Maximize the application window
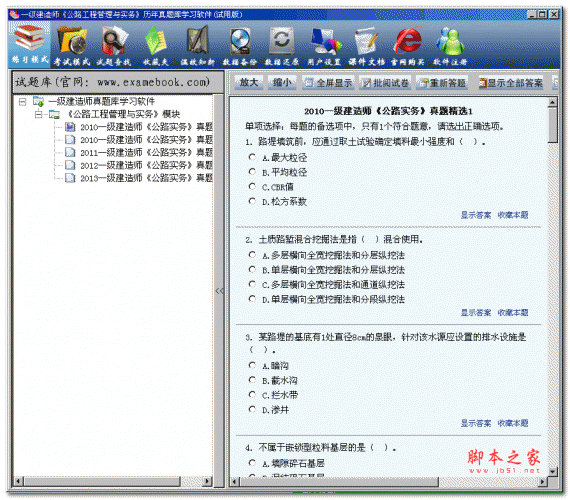This screenshot has width=570, height=500. (x=542, y=14)
